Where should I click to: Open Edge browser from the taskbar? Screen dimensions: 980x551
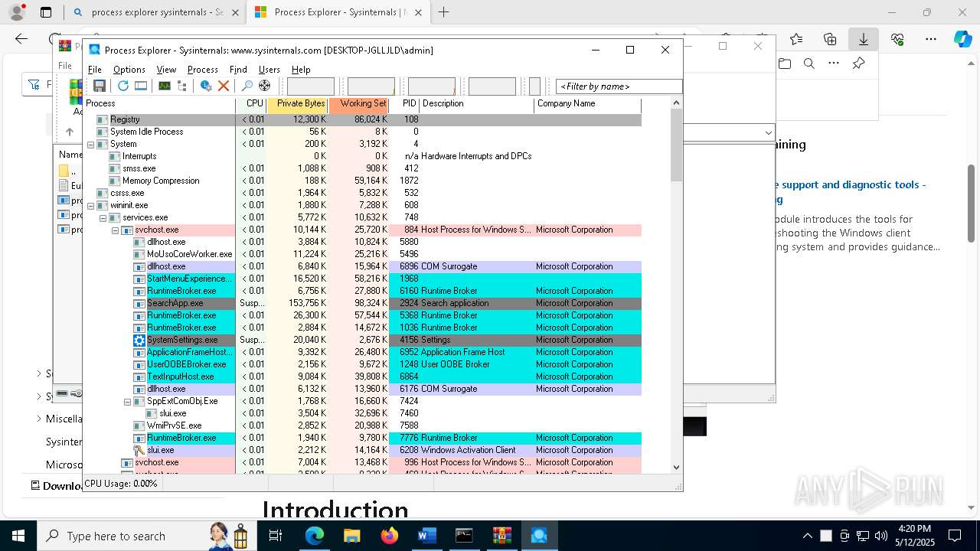coord(315,536)
